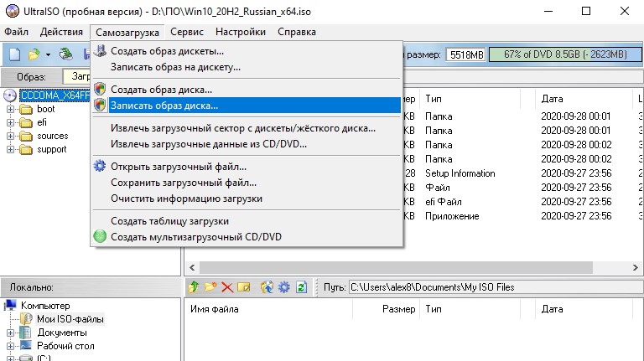Click the gear icon beside 'Открыть загрузочный файл'

100,166
